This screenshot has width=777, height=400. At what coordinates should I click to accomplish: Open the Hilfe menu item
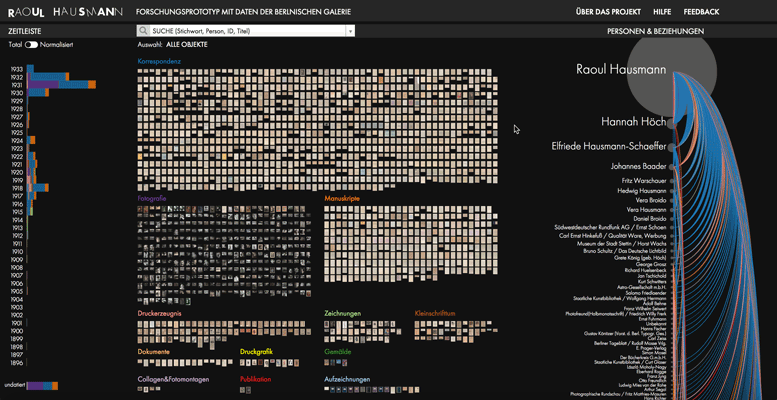pyautogui.click(x=662, y=12)
